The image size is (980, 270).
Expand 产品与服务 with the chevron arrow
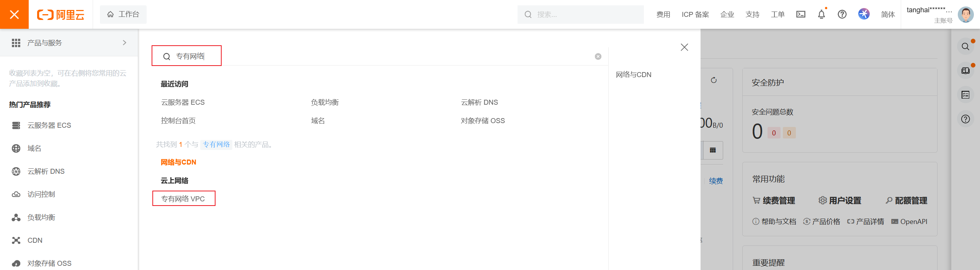[124, 43]
